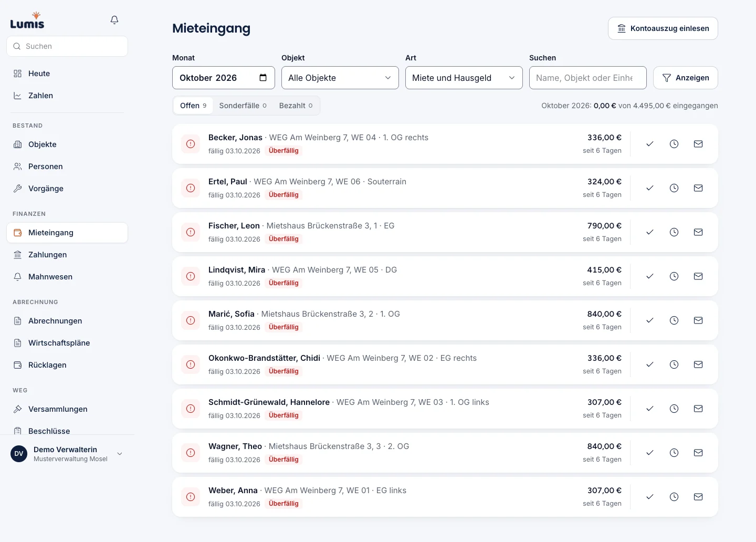
Task: Switch to the Offen tab
Action: point(193,106)
